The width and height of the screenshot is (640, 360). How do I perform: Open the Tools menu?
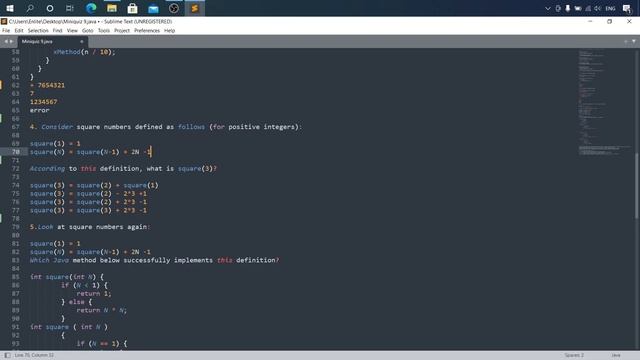pos(104,31)
